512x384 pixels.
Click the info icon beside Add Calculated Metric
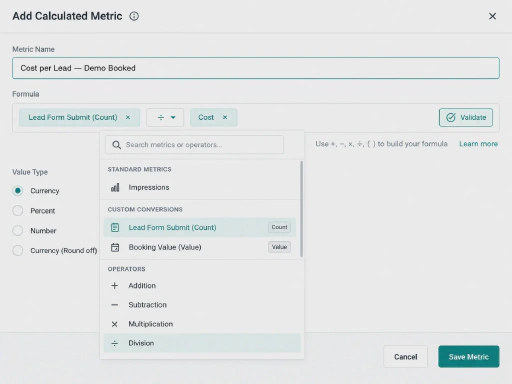[134, 16]
